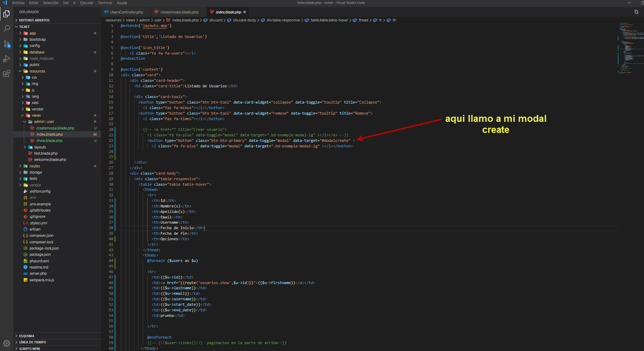The width and height of the screenshot is (644, 351).
Task: Expand the SCRIPTS NPM section
Action: pos(57,349)
